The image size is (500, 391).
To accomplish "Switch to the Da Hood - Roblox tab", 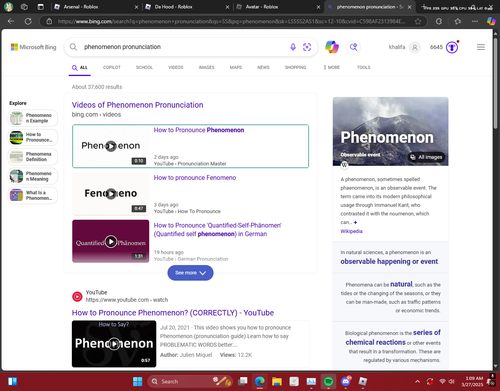I will [x=187, y=7].
